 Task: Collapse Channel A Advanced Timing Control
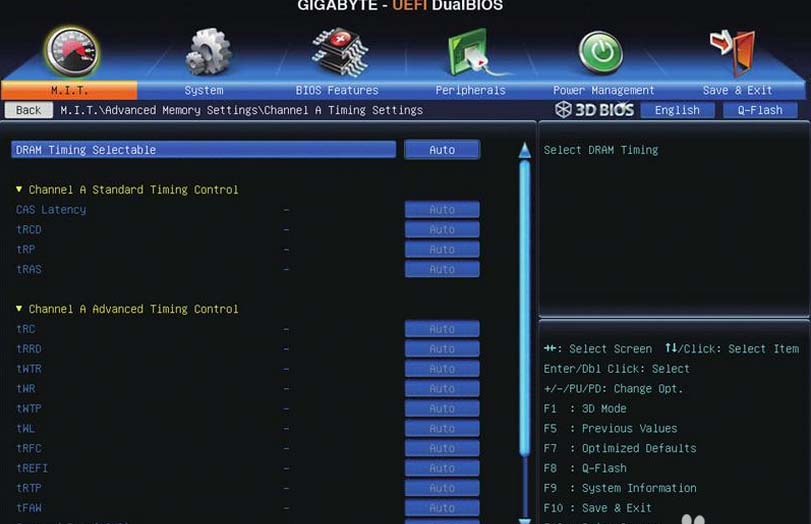pyautogui.click(x=127, y=309)
